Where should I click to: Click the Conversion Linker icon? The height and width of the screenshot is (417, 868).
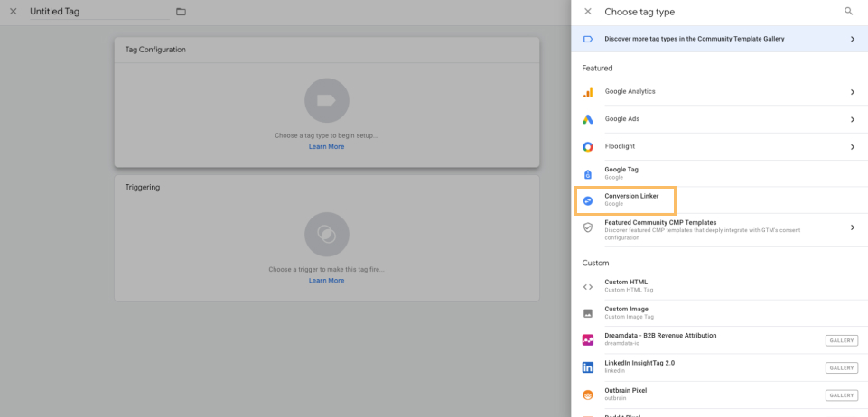click(x=588, y=200)
